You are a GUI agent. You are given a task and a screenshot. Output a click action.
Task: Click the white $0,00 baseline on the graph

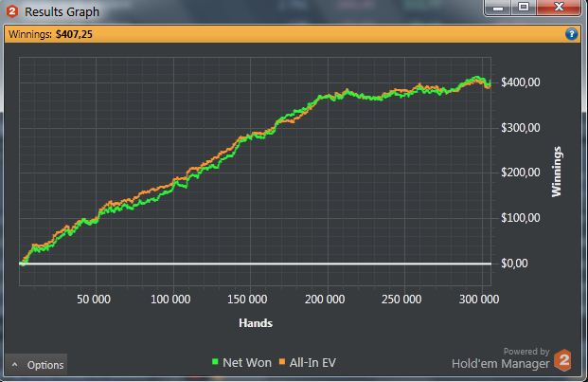point(255,264)
